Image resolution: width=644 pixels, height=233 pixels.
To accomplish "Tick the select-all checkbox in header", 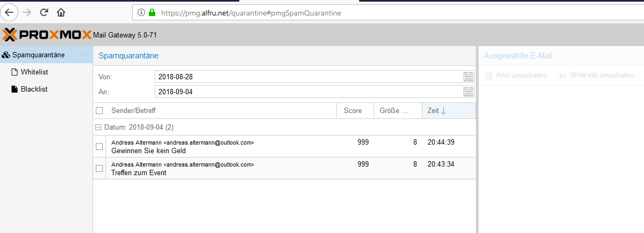I will pos(99,111).
